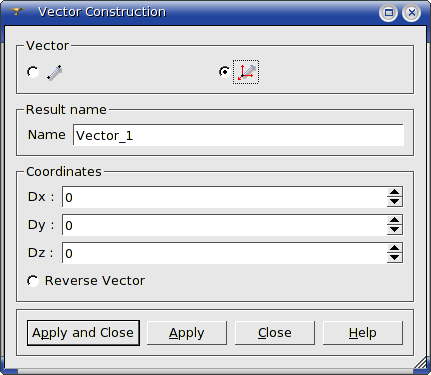Click inside the Dx input field
Viewport: 431px width, 375px height.
[x=224, y=197]
